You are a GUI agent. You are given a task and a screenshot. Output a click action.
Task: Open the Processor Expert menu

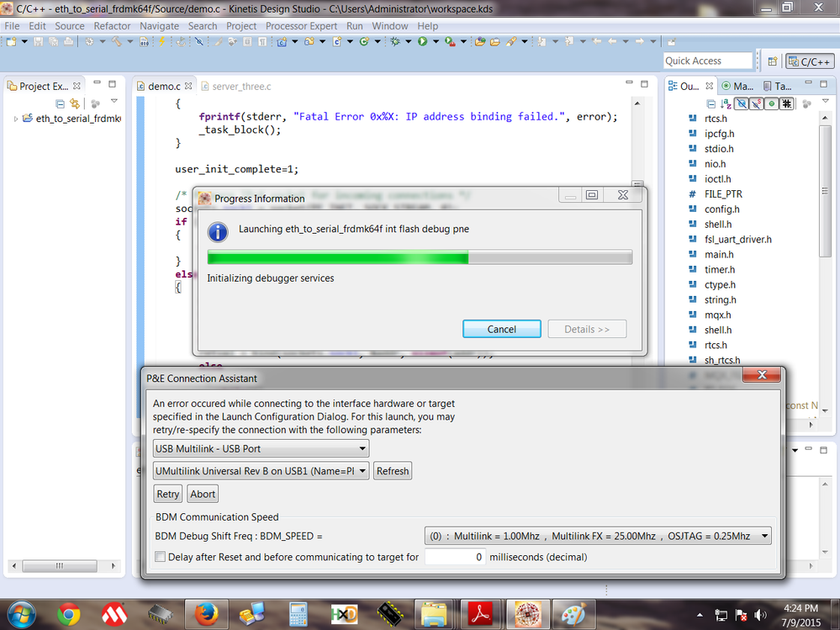tap(301, 26)
